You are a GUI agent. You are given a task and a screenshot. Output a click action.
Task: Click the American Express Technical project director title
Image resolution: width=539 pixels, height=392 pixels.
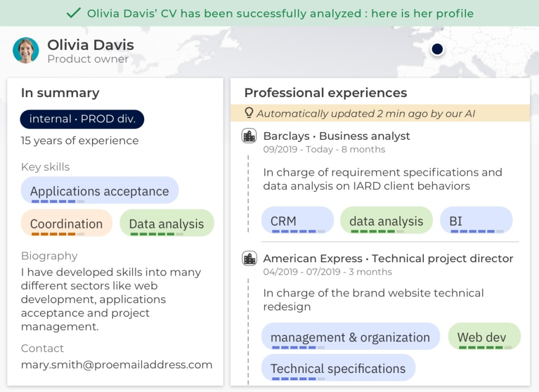[388, 258]
